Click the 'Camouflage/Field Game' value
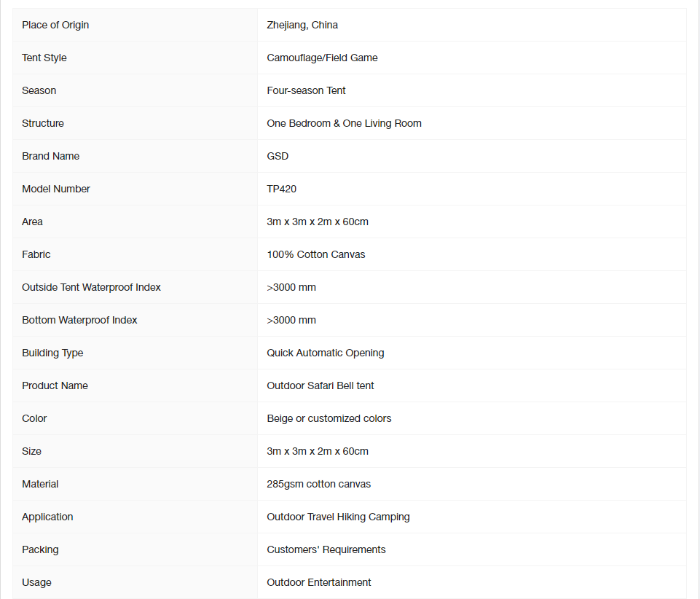 click(x=323, y=58)
